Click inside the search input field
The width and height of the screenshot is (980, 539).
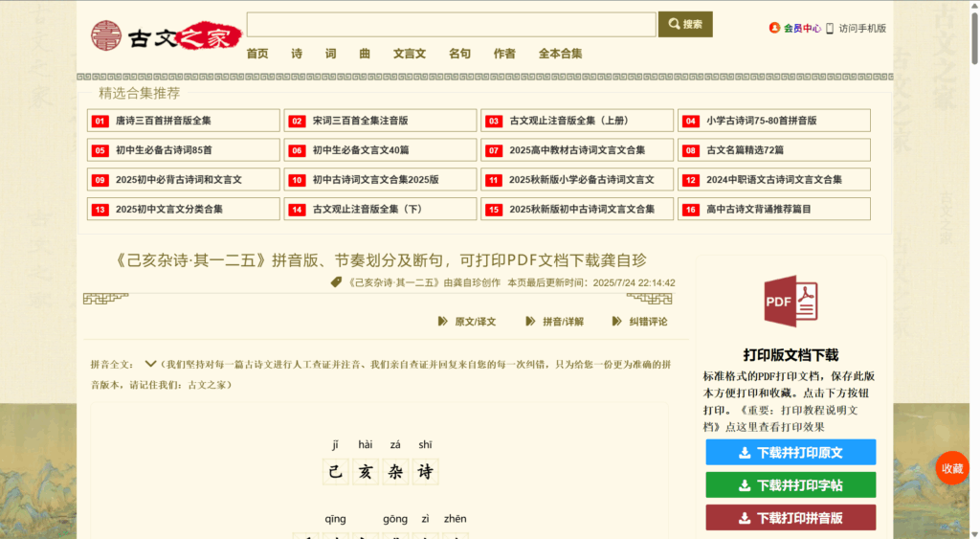click(x=451, y=25)
